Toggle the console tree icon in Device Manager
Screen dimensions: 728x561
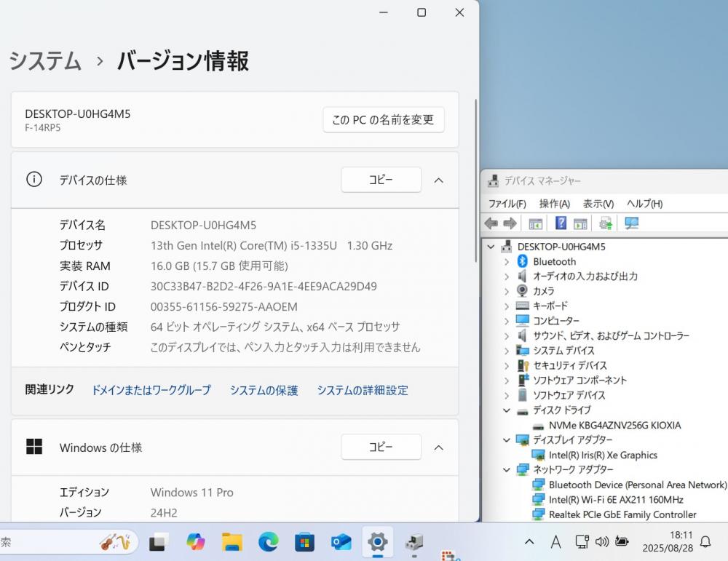535,223
